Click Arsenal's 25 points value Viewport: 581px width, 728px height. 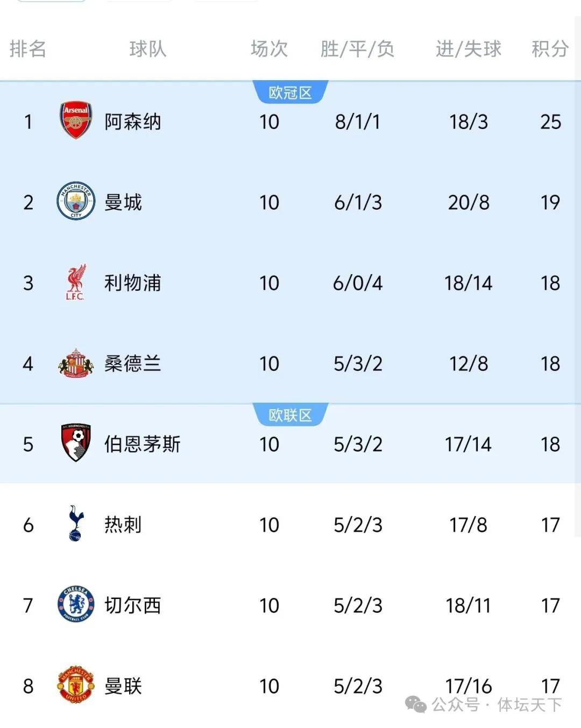tap(550, 122)
